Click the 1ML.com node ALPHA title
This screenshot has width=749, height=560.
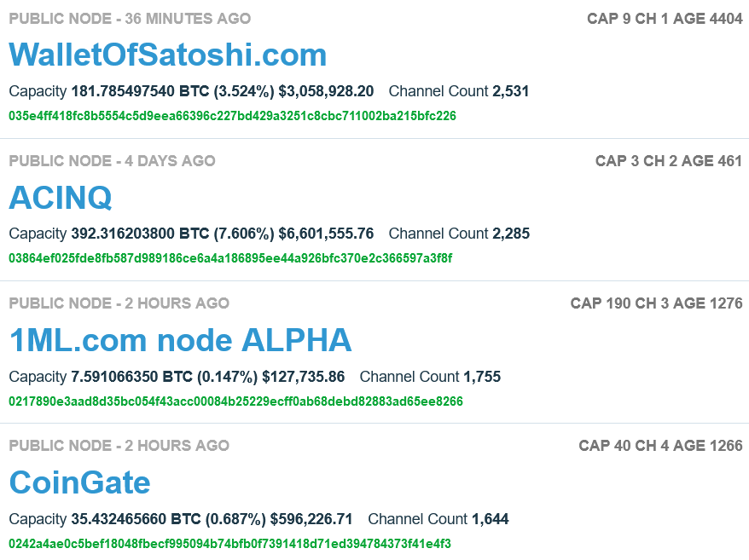180,340
